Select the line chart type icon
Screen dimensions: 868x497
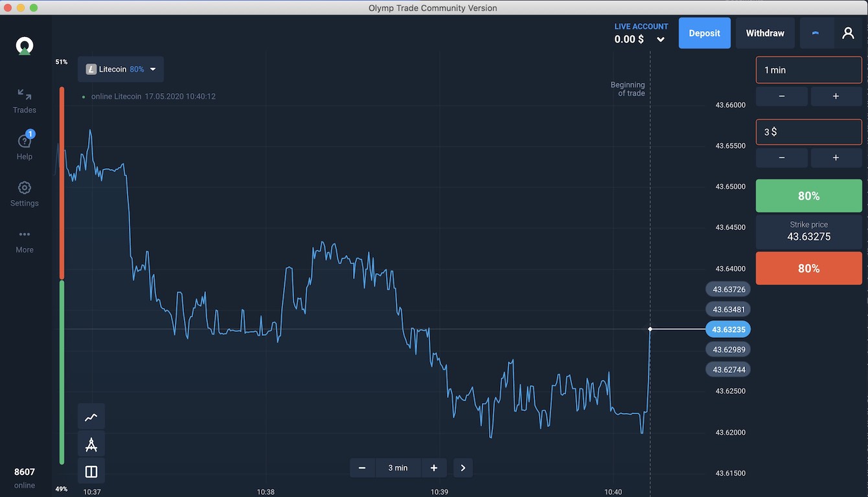(x=91, y=417)
